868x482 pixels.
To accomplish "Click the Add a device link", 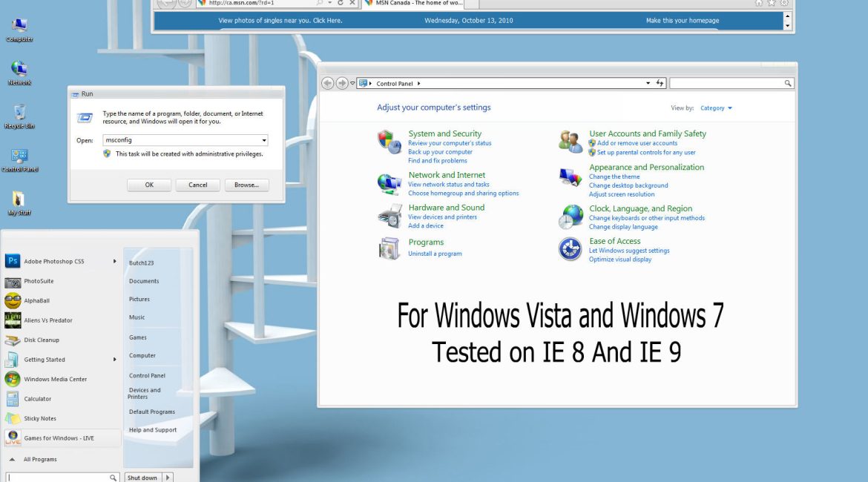I will (x=426, y=225).
